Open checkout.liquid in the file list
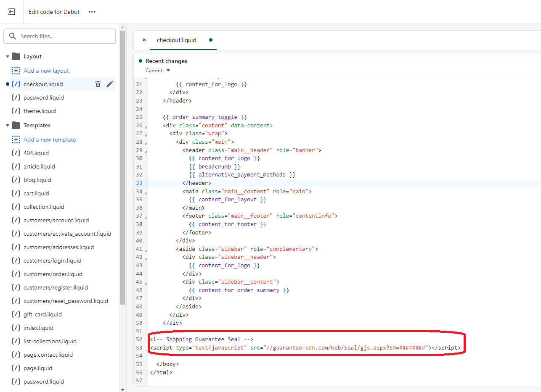 (43, 84)
